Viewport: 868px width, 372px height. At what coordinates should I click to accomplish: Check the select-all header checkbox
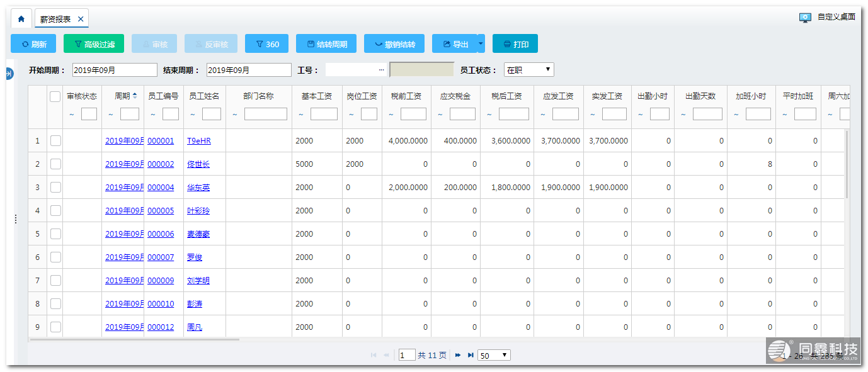tap(55, 96)
